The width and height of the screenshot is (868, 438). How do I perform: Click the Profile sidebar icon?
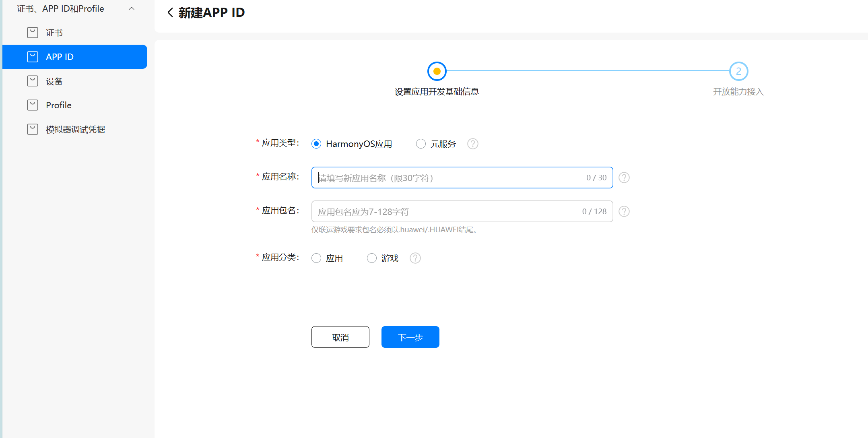point(33,105)
